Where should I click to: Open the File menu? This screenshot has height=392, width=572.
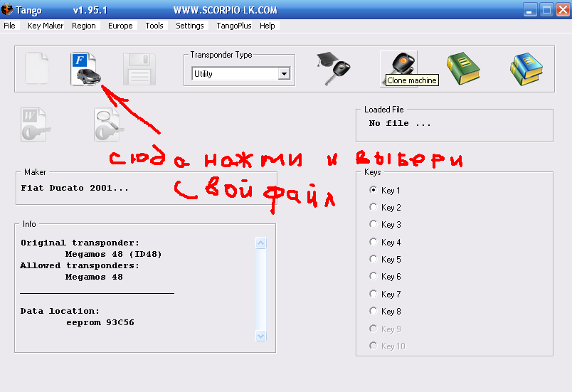point(9,26)
